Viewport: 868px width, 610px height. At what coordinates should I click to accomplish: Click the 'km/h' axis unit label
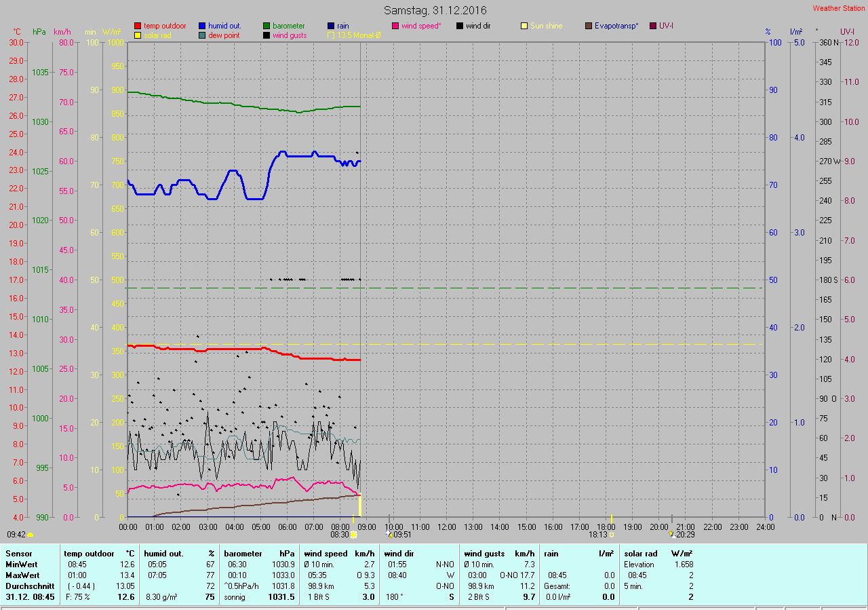[x=62, y=32]
